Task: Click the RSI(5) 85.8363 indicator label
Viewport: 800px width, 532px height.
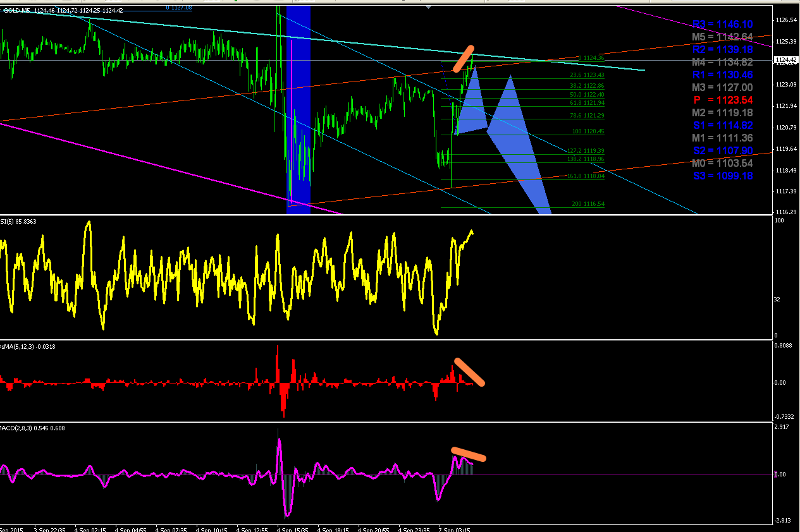Action: coord(18,222)
